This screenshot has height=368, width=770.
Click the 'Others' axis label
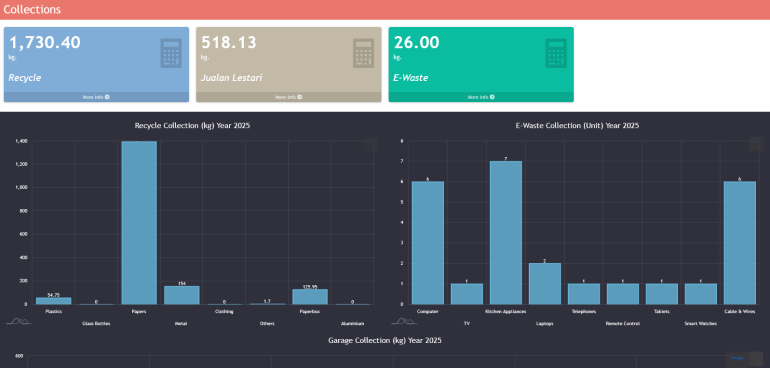(x=267, y=324)
